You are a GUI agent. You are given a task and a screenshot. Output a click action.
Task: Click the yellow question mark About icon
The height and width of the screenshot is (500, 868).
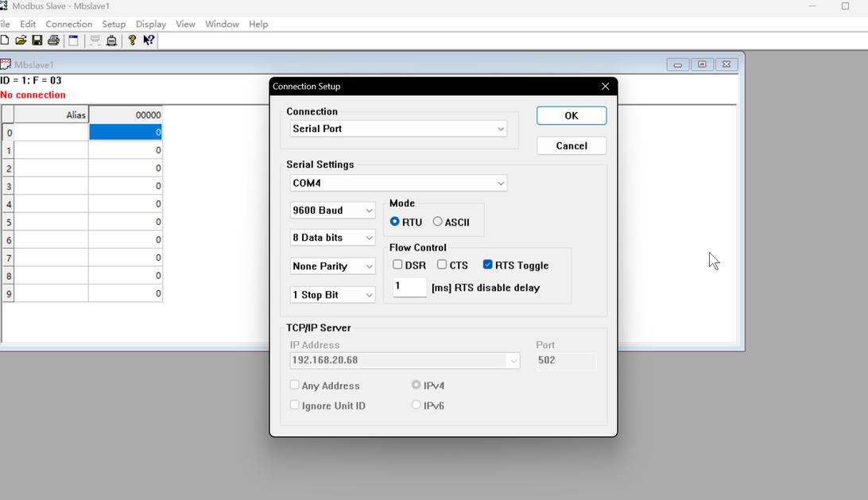[x=132, y=41]
